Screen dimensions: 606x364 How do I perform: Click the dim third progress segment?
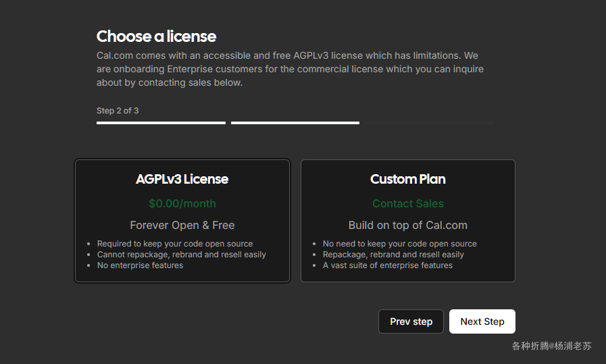429,123
